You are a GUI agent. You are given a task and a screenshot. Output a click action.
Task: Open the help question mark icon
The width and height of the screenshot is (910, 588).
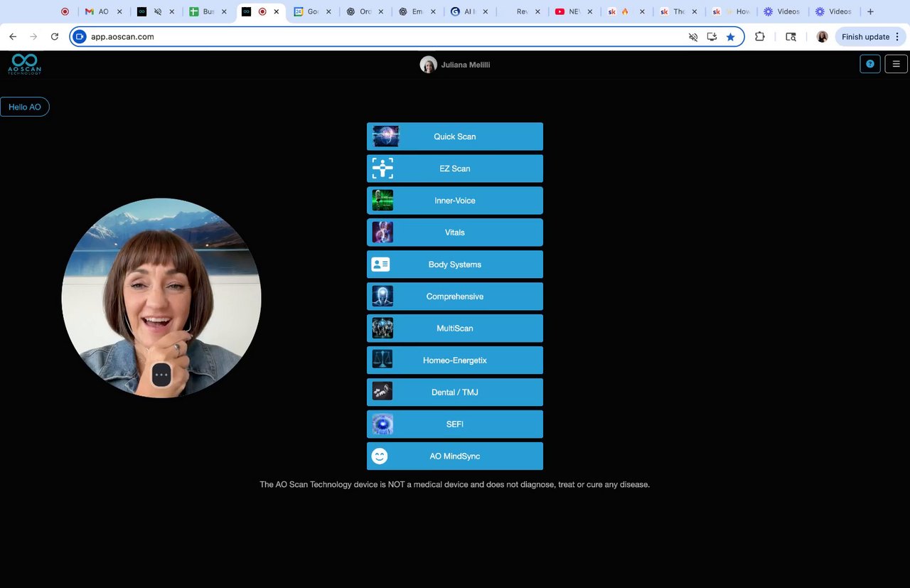click(870, 63)
